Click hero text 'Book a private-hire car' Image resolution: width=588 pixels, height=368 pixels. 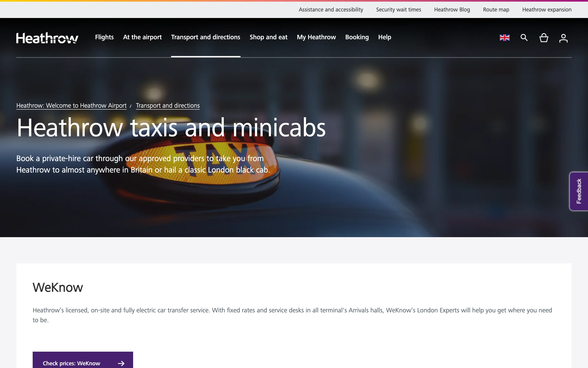click(143, 164)
